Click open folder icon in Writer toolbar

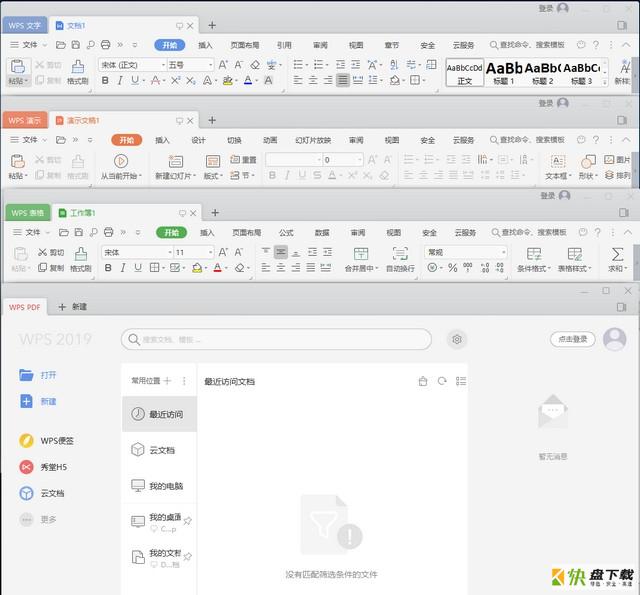pyautogui.click(x=60, y=45)
